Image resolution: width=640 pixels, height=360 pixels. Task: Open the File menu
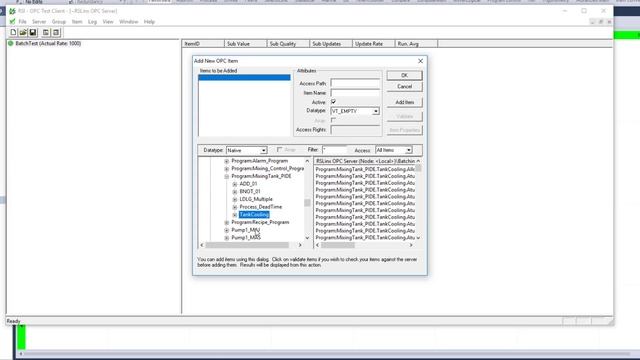tap(22, 22)
